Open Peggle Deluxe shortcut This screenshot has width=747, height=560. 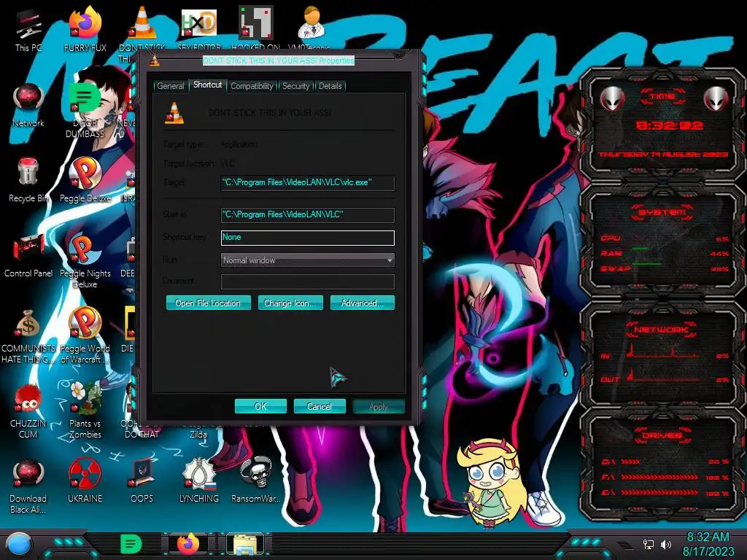pyautogui.click(x=85, y=181)
